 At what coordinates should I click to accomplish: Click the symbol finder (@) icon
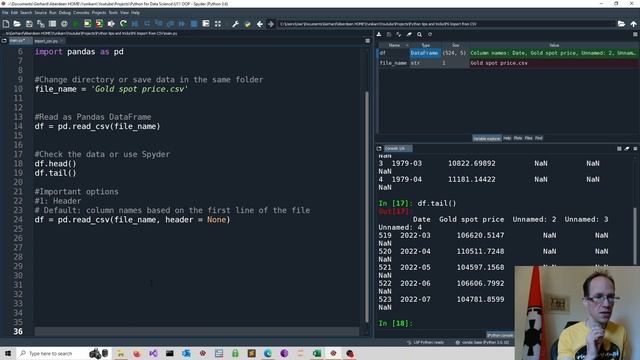point(64,24)
